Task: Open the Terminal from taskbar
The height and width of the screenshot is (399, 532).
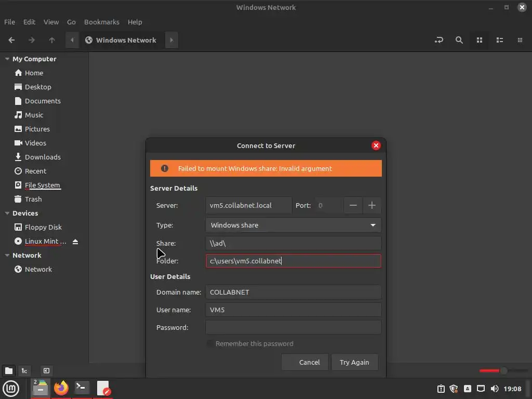Action: pyautogui.click(x=82, y=388)
